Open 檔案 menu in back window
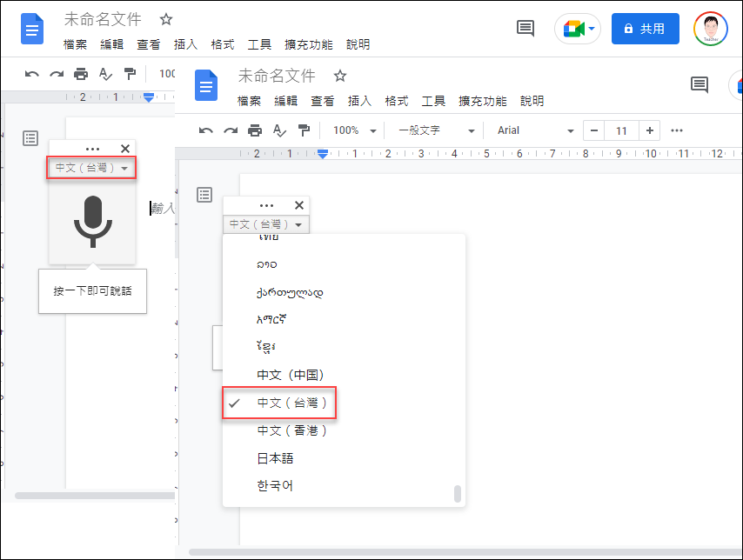Image resolution: width=743 pixels, height=560 pixels. click(x=76, y=44)
